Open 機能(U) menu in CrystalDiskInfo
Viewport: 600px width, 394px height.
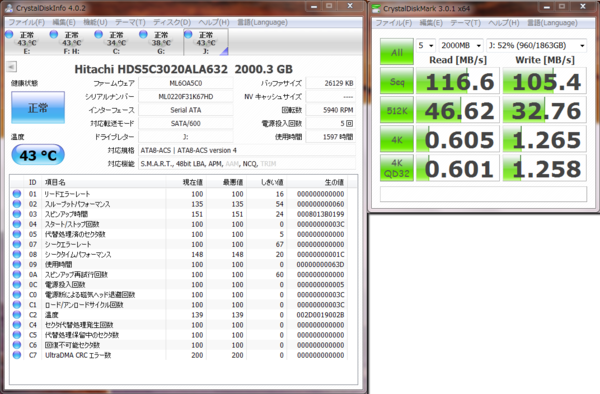(x=95, y=22)
